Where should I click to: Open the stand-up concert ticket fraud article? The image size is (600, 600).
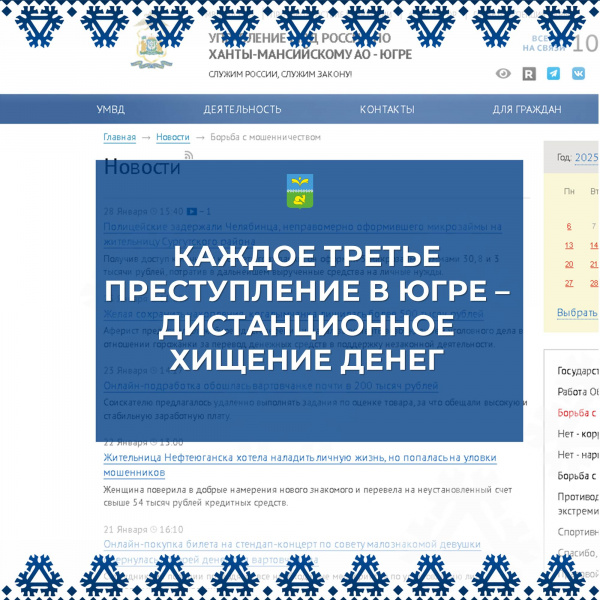coord(292,544)
